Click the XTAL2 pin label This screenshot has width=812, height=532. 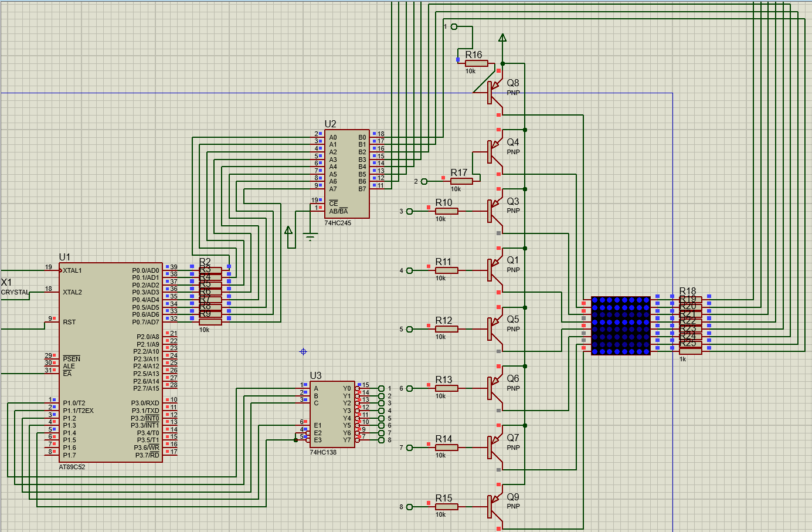point(72,292)
